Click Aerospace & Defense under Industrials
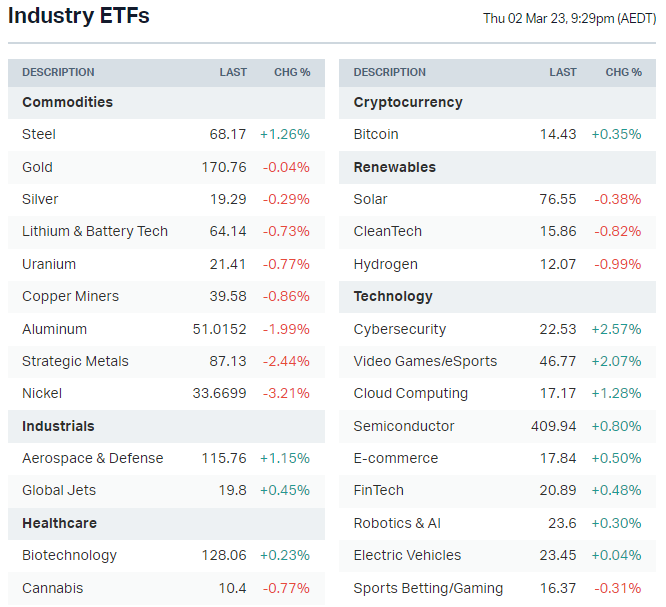The image size is (666, 607). pyautogui.click(x=92, y=458)
